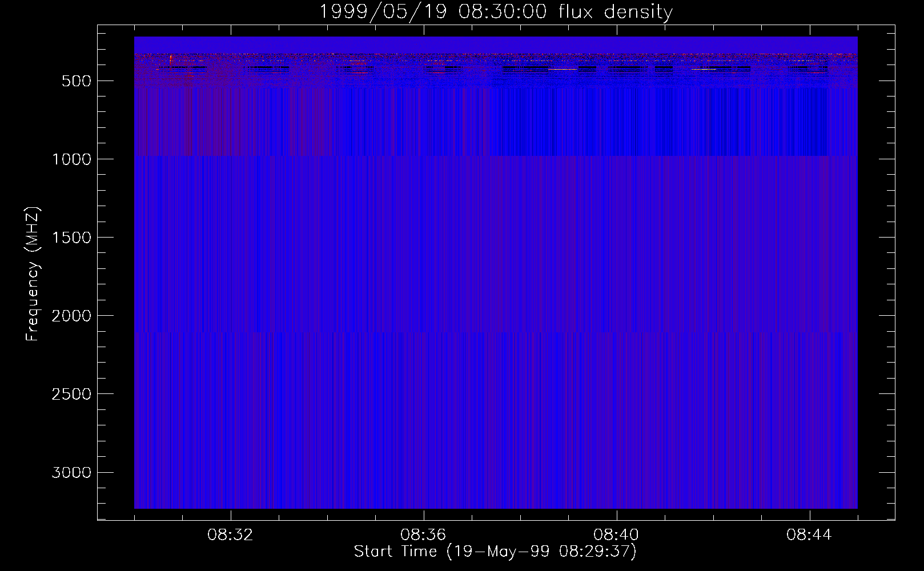
Task: Click the 2500 frequency tick label
Action: click(x=71, y=394)
